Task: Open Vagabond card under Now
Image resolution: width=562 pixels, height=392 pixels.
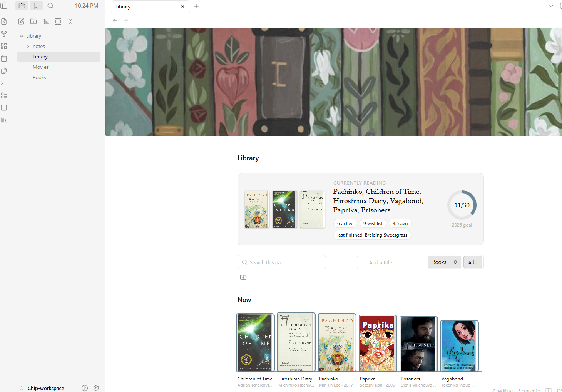Action: [x=460, y=346]
